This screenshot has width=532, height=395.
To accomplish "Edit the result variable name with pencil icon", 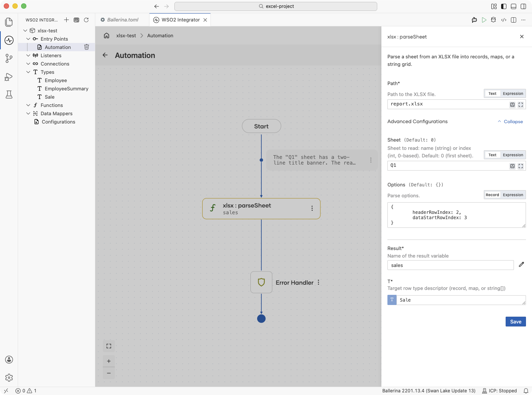I will point(521,265).
